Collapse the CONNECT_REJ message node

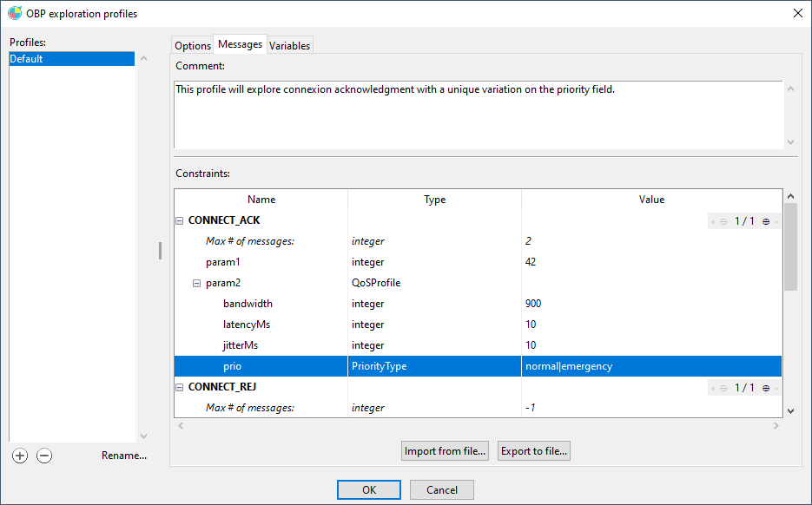(x=180, y=387)
